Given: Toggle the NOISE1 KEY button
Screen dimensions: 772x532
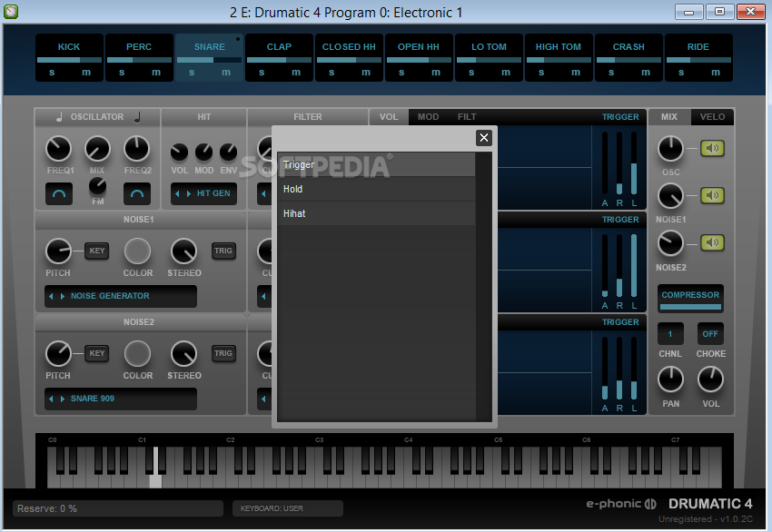Looking at the screenshot, I should 97,251.
